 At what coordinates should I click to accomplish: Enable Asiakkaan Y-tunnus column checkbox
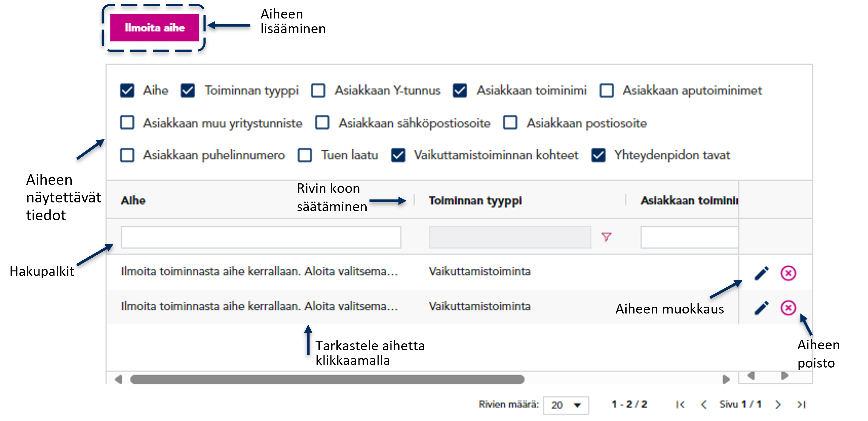click(318, 90)
